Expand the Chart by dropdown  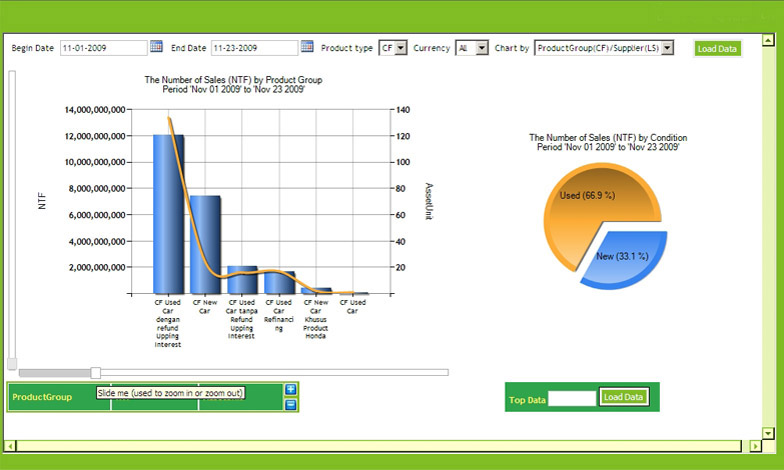pyautogui.click(x=605, y=48)
